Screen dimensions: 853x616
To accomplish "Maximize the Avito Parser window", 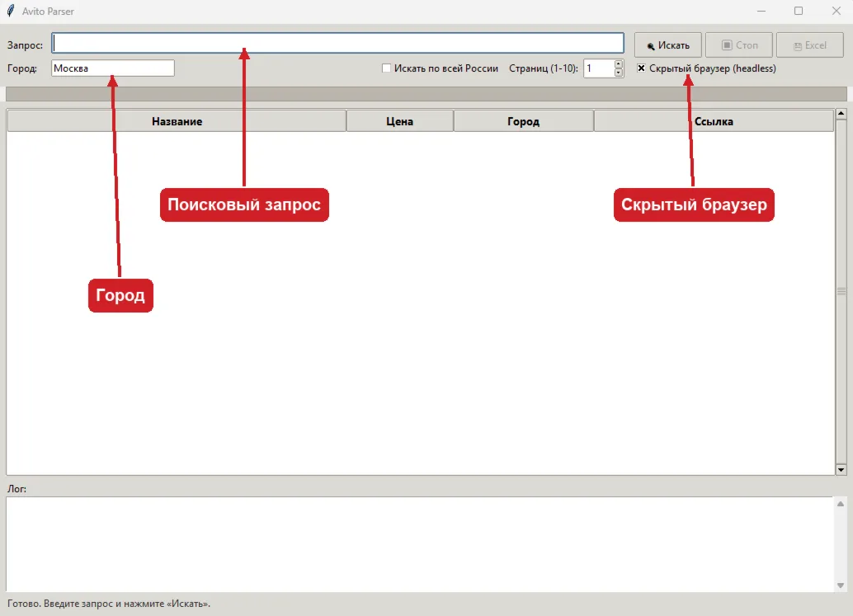I will pyautogui.click(x=799, y=11).
